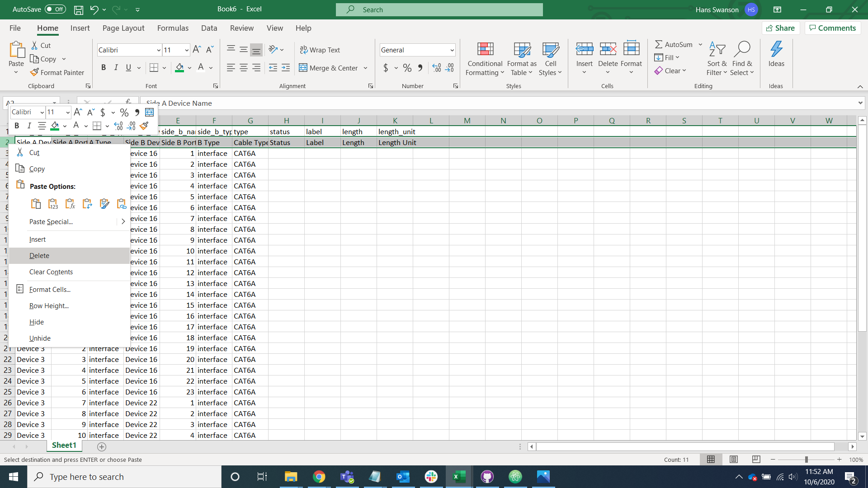Switch to Page Layout view in status bar
Viewport: 868px width, 488px height.
pyautogui.click(x=734, y=460)
